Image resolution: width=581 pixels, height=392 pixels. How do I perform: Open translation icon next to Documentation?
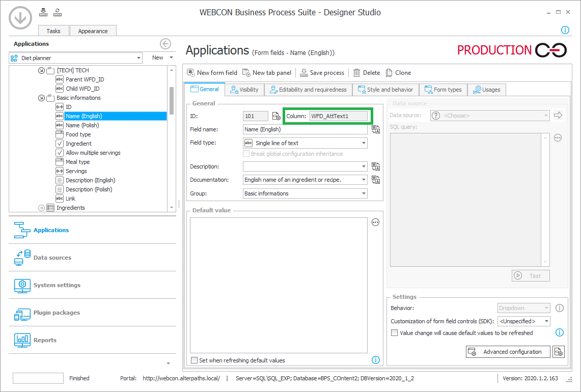376,180
